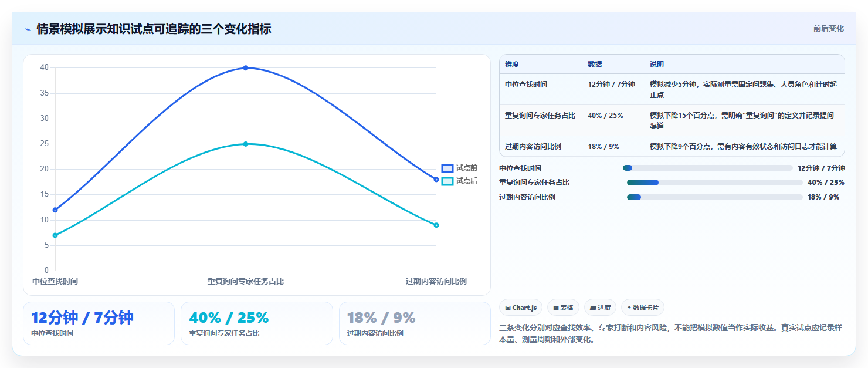Click y-axis tick label 40
Viewport: 868px width, 368px height.
(45, 67)
